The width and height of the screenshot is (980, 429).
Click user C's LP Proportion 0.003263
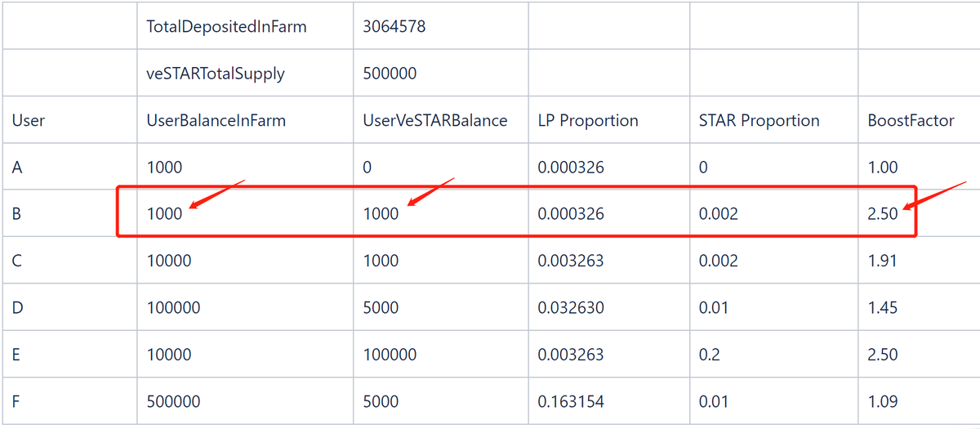(x=571, y=261)
